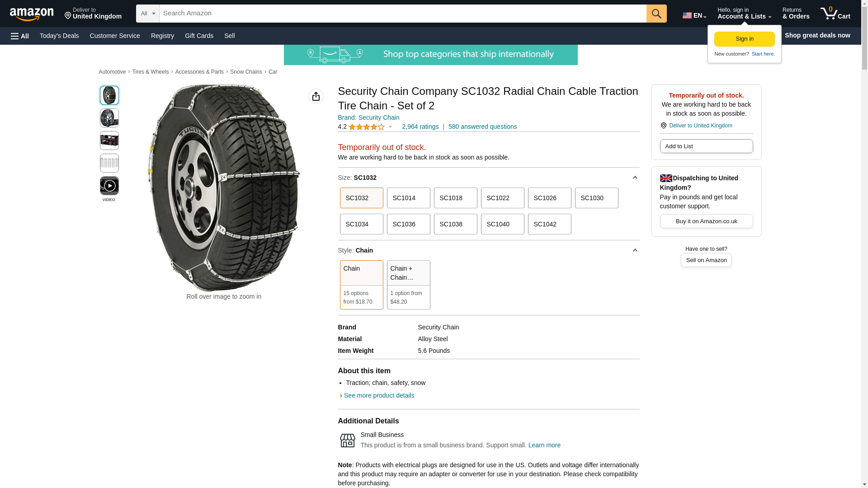Image resolution: width=868 pixels, height=488 pixels.
Task: Open Today's Deals in navigation
Action: click(x=59, y=36)
